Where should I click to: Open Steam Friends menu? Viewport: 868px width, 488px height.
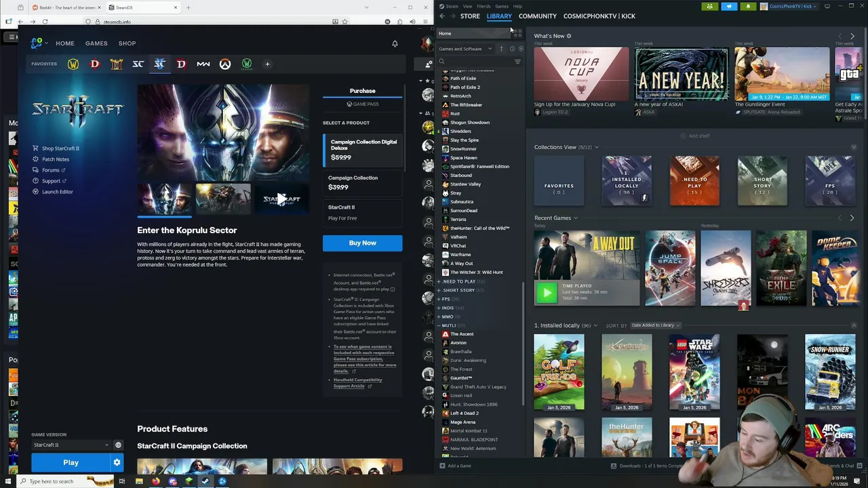click(x=484, y=6)
